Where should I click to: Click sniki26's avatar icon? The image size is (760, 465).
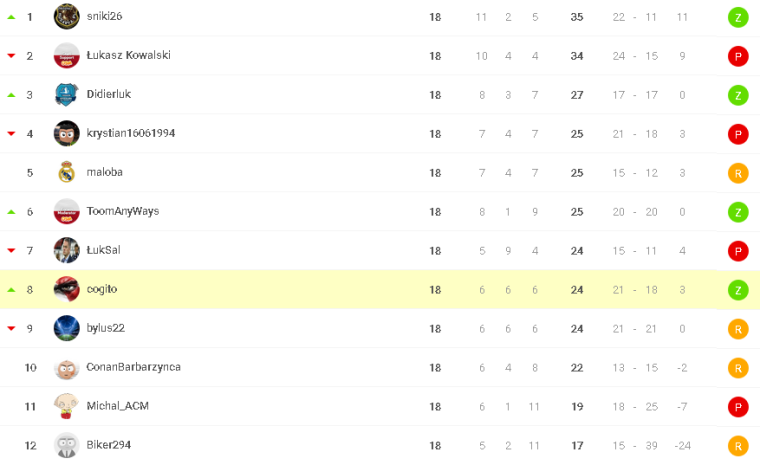67,17
